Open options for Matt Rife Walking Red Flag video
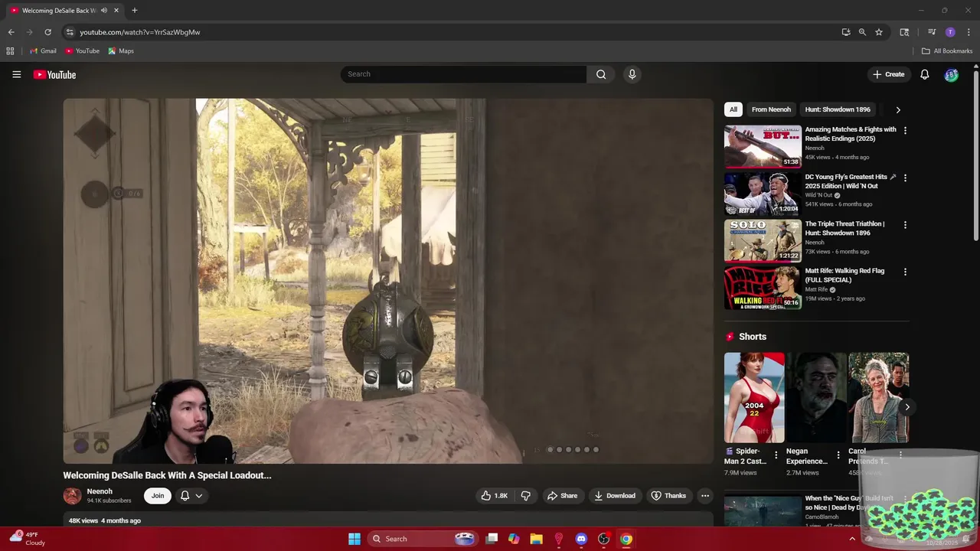 (905, 272)
